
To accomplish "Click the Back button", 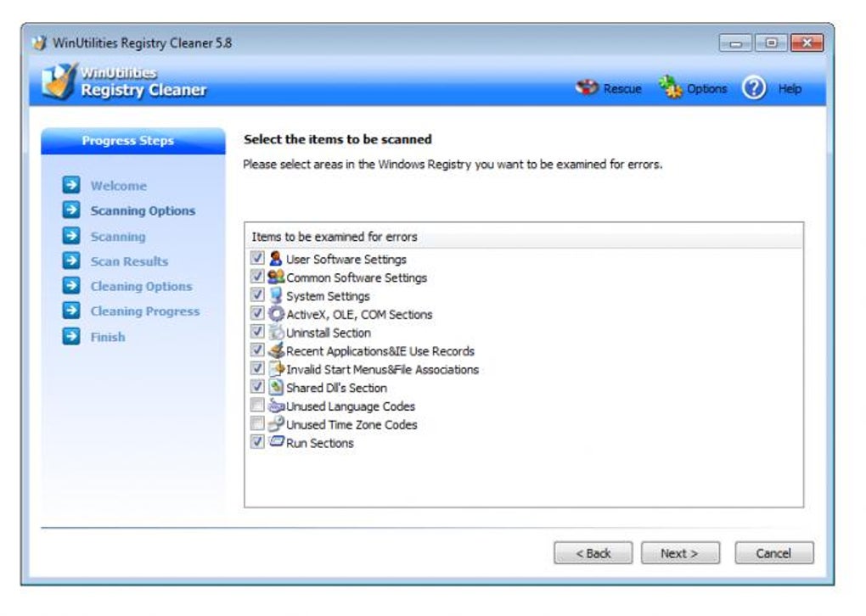I will 593,552.
